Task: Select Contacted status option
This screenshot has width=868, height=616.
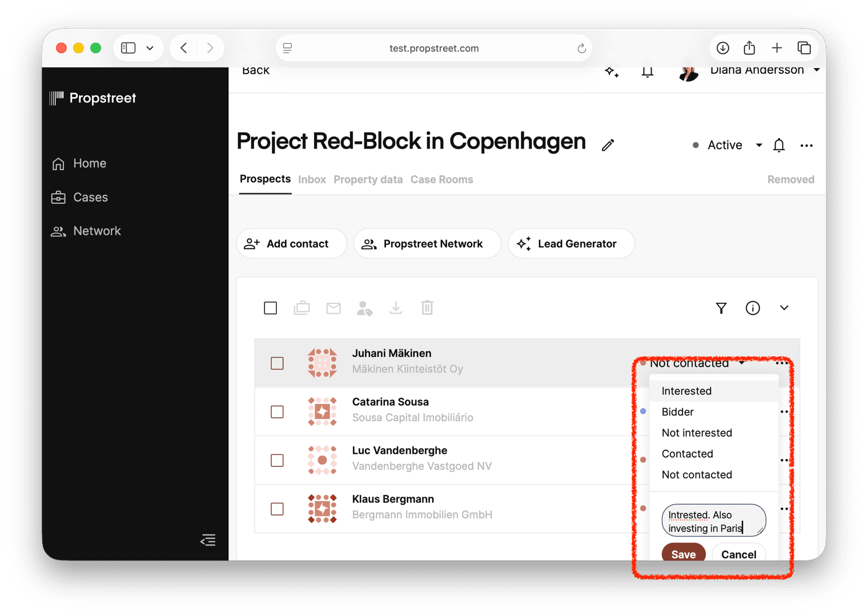Action: click(714, 454)
